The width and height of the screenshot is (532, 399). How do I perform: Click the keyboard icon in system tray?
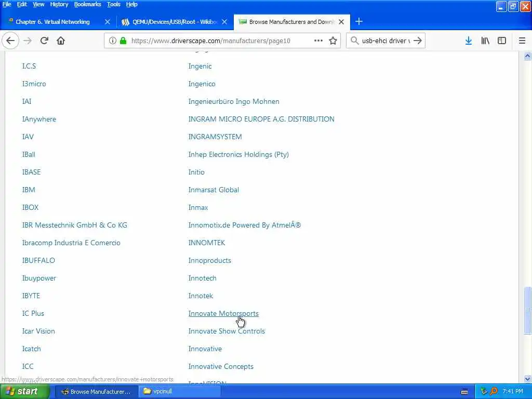464,392
